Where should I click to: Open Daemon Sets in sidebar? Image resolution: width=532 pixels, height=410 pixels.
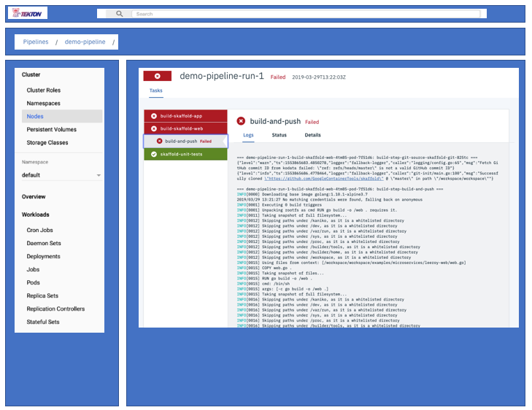tap(44, 243)
